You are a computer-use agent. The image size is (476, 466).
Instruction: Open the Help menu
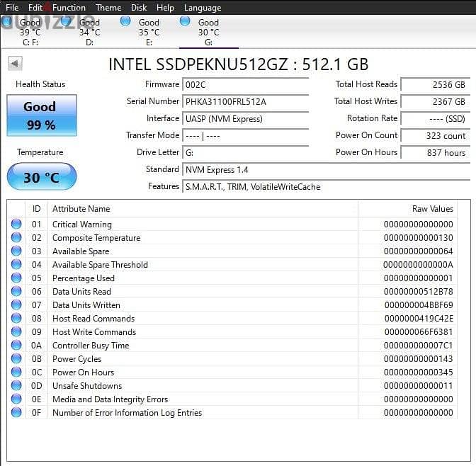tap(165, 8)
